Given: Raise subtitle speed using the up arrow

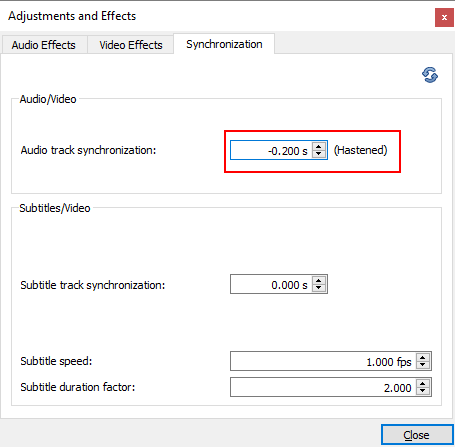Looking at the screenshot, I should [423, 357].
